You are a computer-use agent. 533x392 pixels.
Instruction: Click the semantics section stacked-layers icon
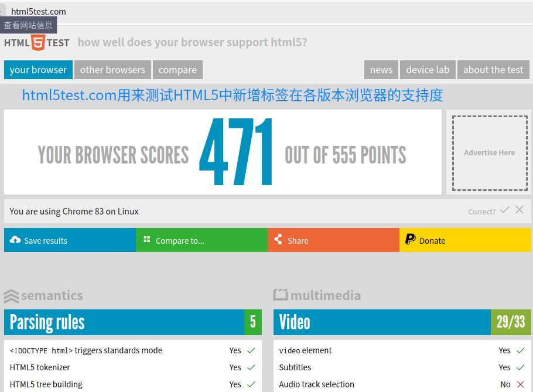pyautogui.click(x=11, y=296)
